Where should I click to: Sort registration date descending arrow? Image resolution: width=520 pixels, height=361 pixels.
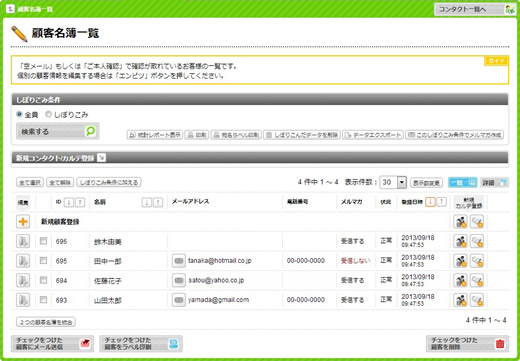click(x=430, y=202)
